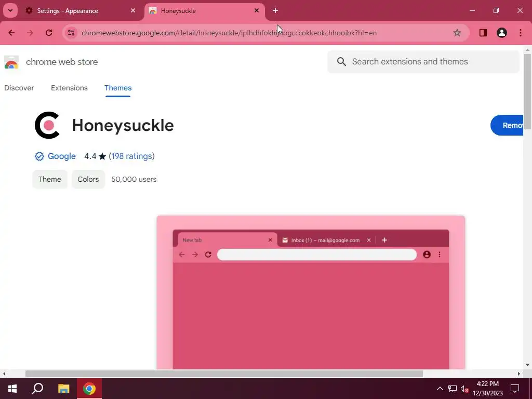Click the vertical scrollbar thumb
The width and height of the screenshot is (532, 399).
[528, 91]
